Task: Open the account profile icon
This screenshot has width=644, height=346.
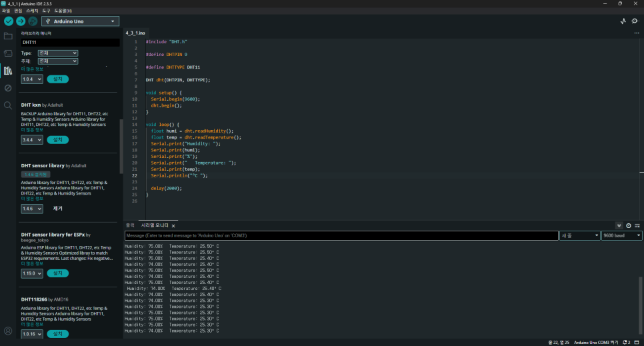Action: (8, 331)
